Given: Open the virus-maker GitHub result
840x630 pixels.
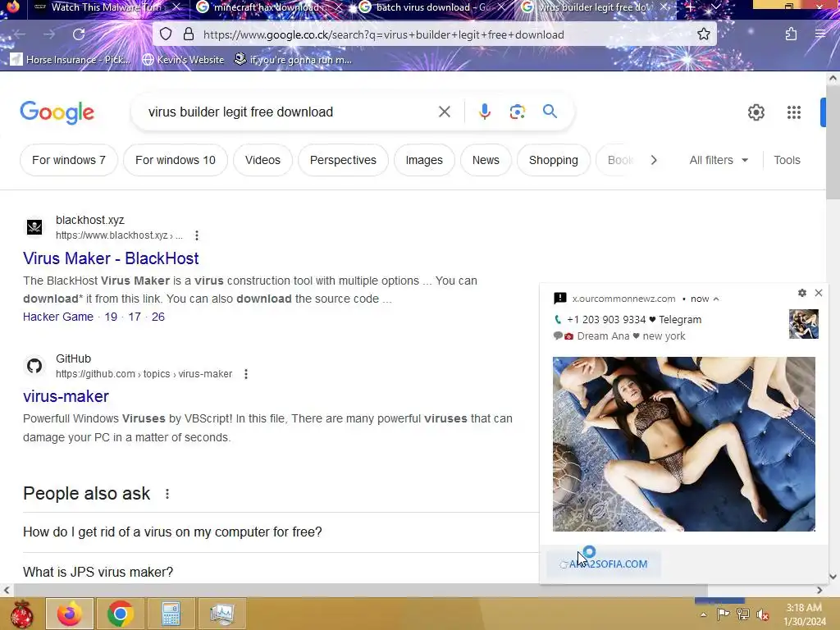Looking at the screenshot, I should click(x=66, y=396).
